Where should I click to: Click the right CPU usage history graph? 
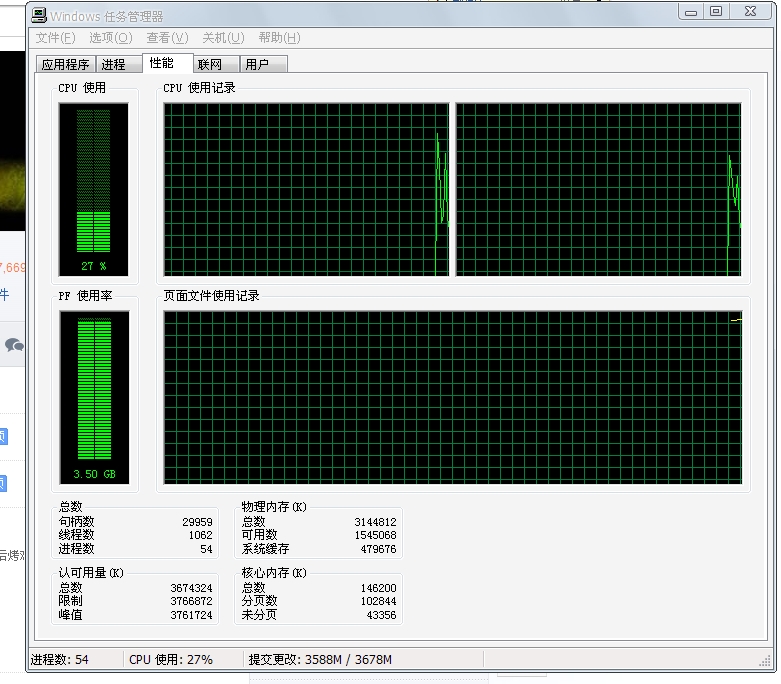tap(599, 189)
